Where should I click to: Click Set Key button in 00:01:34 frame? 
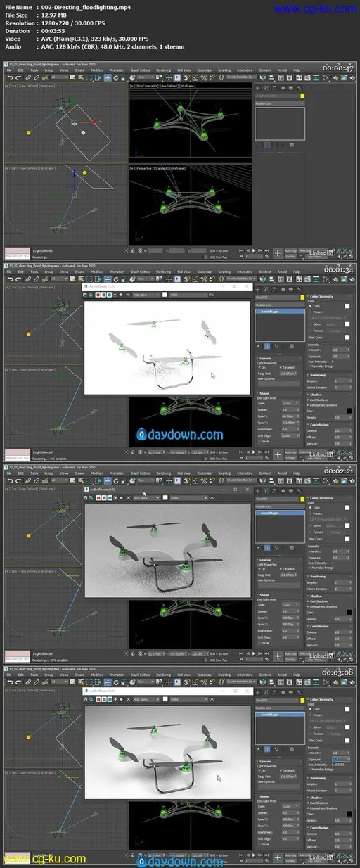pos(290,458)
